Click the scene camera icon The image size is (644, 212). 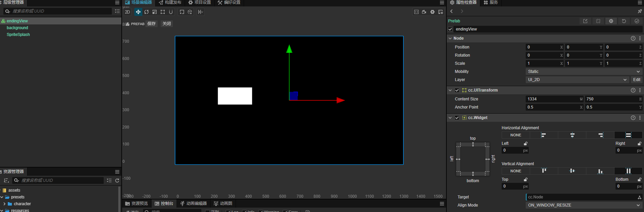pyautogui.click(x=424, y=12)
